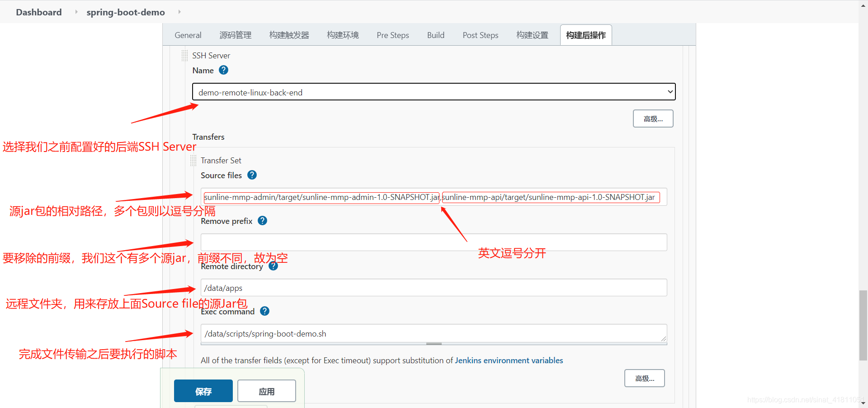
Task: Focus the Remote directory field
Action: click(434, 288)
